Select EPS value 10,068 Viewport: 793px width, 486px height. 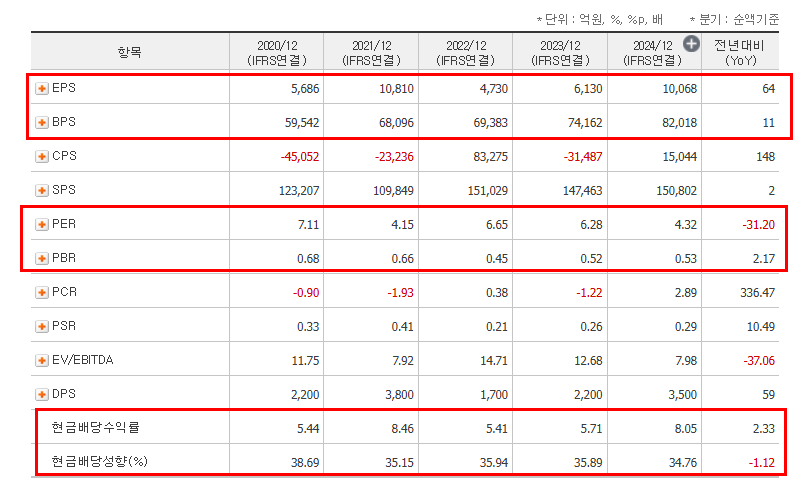point(679,89)
